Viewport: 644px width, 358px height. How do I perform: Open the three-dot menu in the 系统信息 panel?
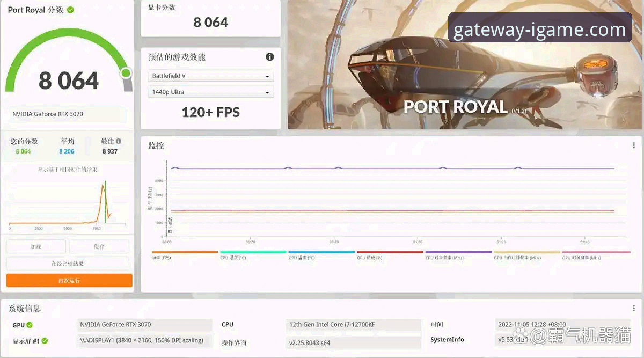click(x=634, y=308)
